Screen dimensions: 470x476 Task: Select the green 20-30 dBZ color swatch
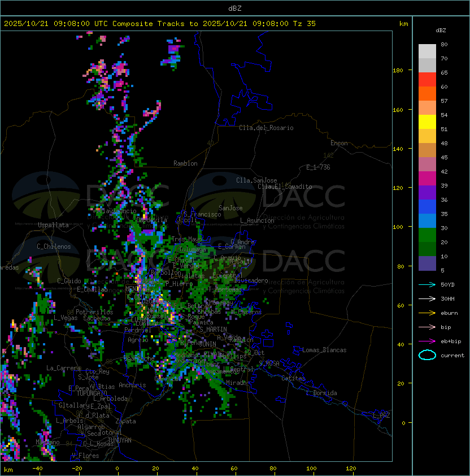click(x=427, y=235)
